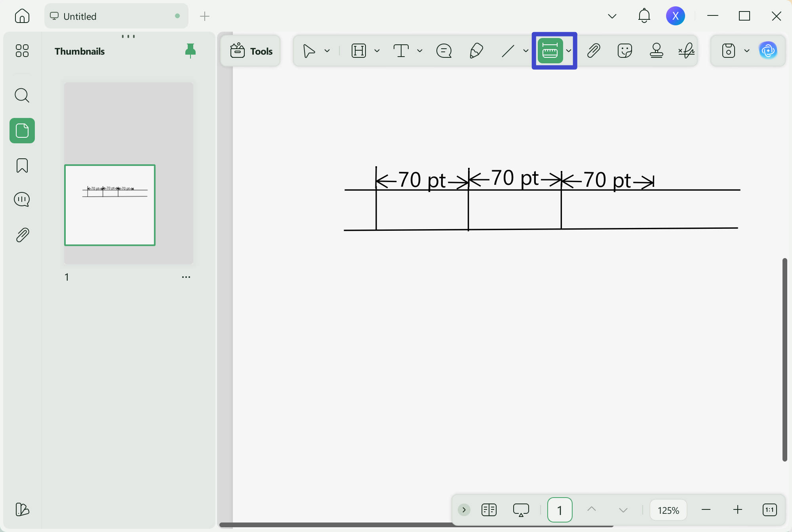Start slideshow presentation mode
Viewport: 792px width, 532px height.
tap(521, 510)
